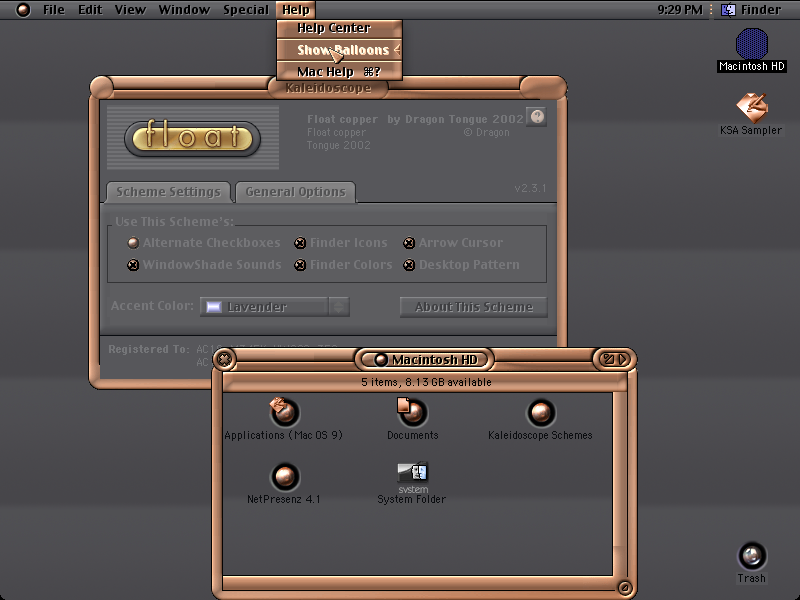Screen dimensions: 800x600
Task: Click the "Float copper by Dragon Tongue 2002" heading
Action: 415,119
